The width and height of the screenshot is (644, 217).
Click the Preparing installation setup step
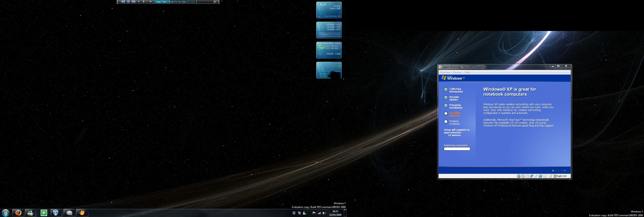pos(453,106)
